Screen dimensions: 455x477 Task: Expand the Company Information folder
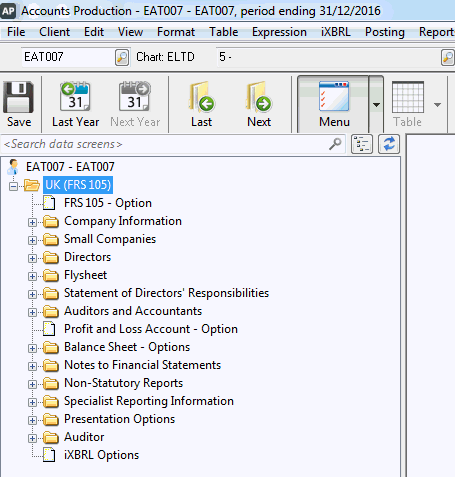coord(32,222)
